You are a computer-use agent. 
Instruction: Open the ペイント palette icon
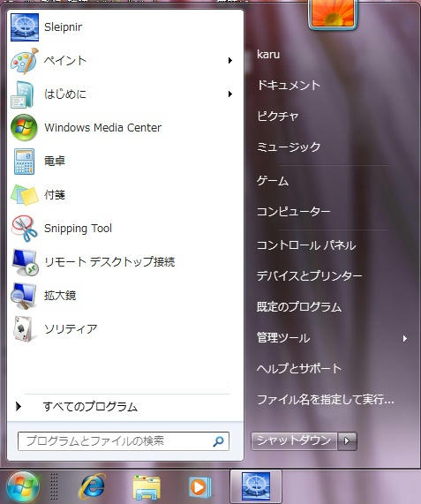[x=25, y=61]
